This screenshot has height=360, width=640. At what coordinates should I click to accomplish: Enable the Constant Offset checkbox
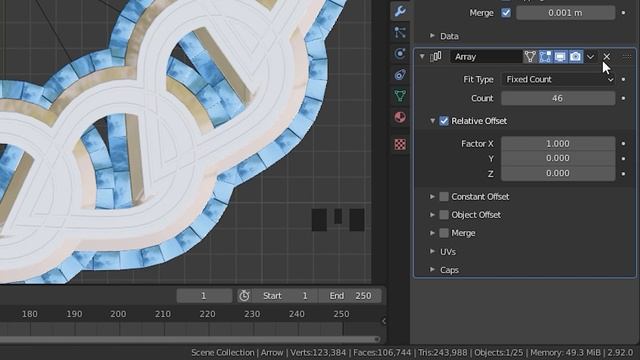pos(444,196)
